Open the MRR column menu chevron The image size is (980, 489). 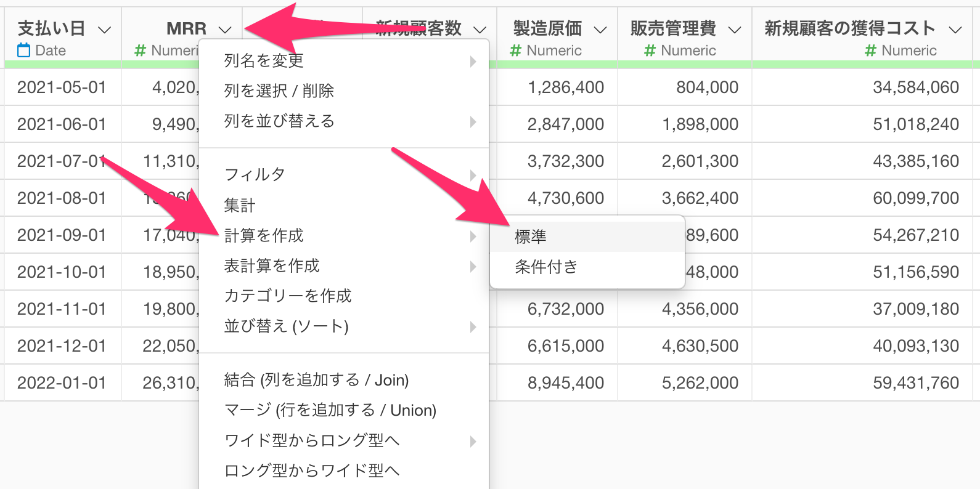(225, 30)
